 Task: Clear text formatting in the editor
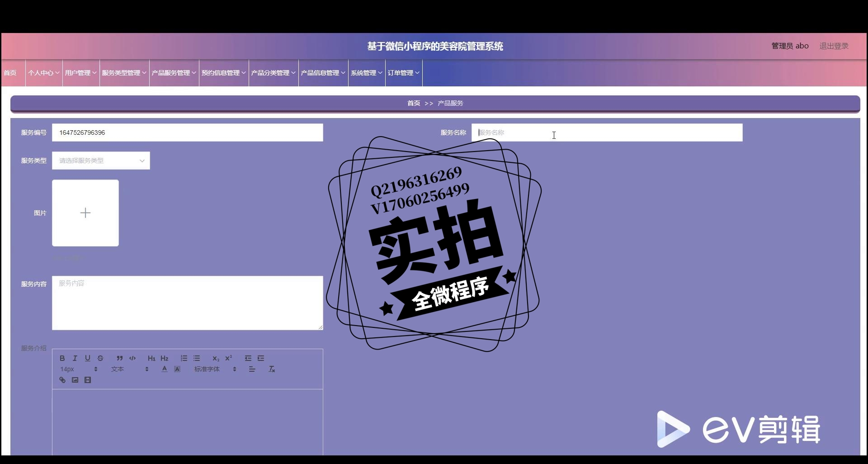272,369
